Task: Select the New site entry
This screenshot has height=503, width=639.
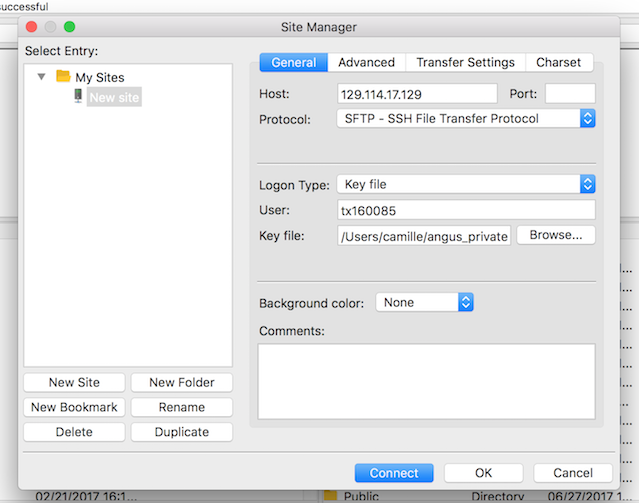Action: pyautogui.click(x=114, y=97)
